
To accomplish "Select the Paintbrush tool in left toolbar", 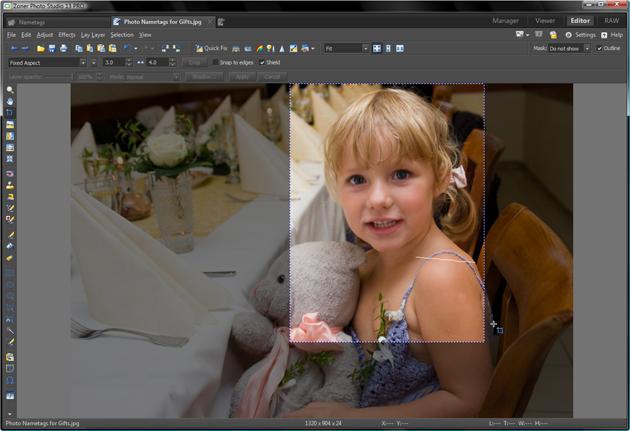I will (x=10, y=235).
